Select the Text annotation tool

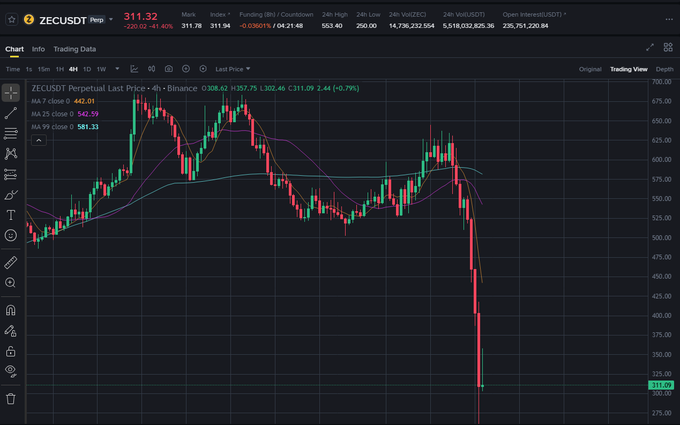coord(11,215)
